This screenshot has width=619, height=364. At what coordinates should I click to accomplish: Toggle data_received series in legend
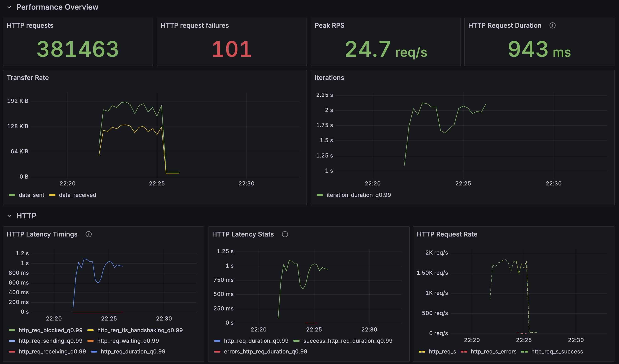click(77, 195)
